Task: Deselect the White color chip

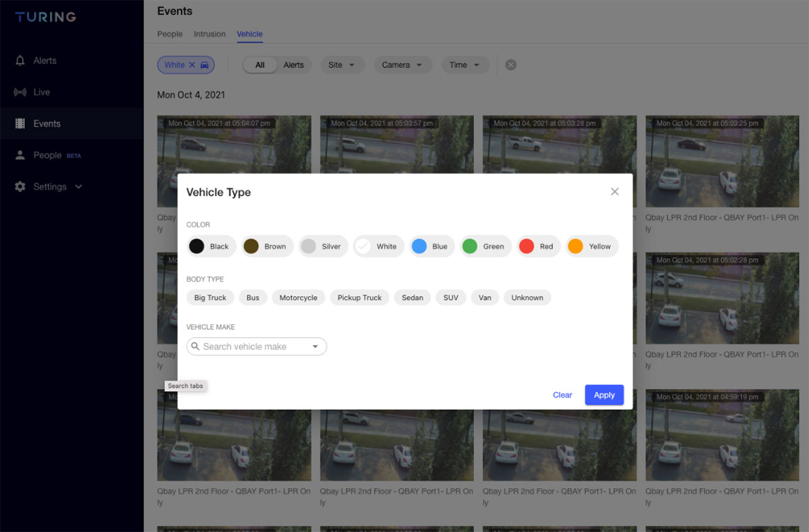Action: [x=379, y=246]
